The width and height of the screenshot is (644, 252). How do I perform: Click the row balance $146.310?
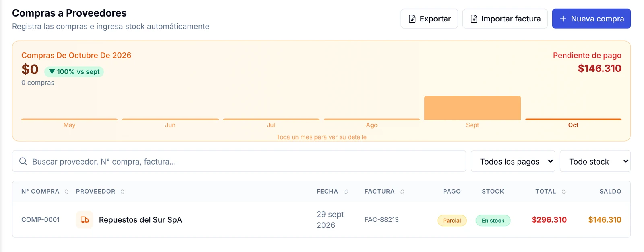(x=605, y=220)
